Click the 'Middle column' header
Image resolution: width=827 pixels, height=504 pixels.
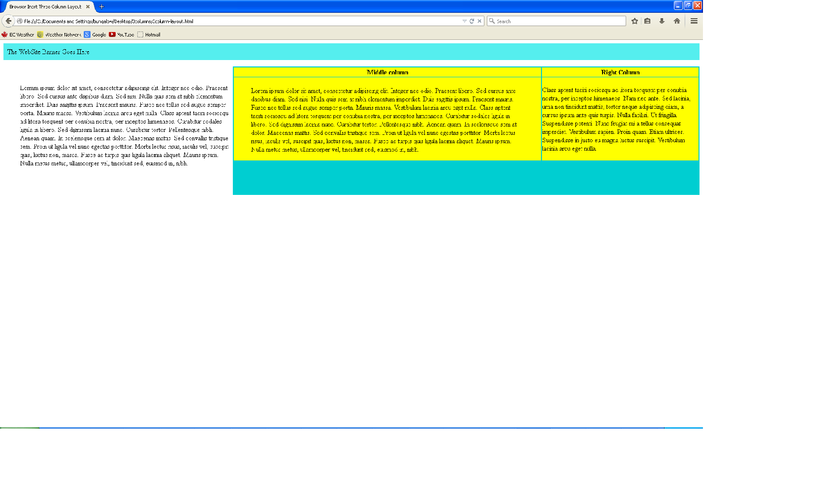point(387,72)
